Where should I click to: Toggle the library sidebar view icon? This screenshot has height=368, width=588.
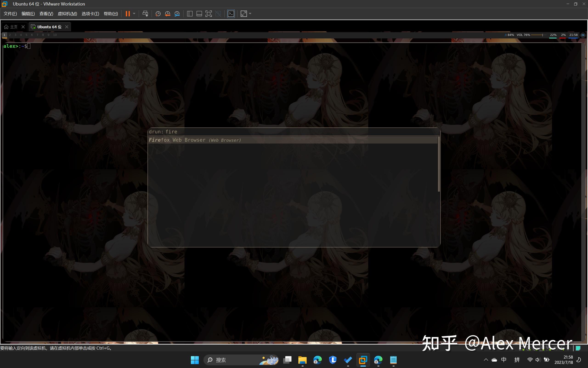(190, 14)
